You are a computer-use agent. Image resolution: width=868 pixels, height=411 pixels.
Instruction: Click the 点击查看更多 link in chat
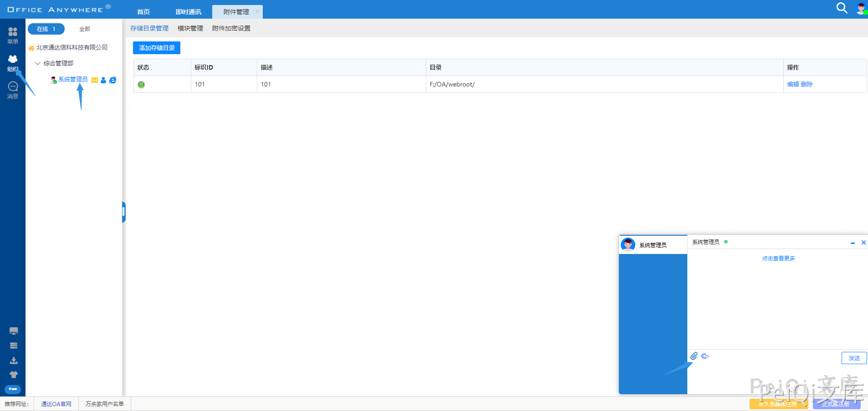[778, 259]
